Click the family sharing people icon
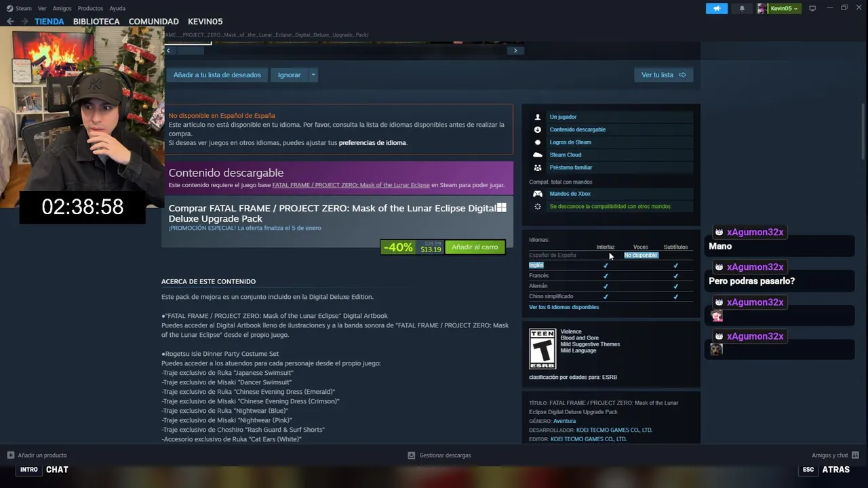This screenshot has height=488, width=868. pyautogui.click(x=538, y=167)
